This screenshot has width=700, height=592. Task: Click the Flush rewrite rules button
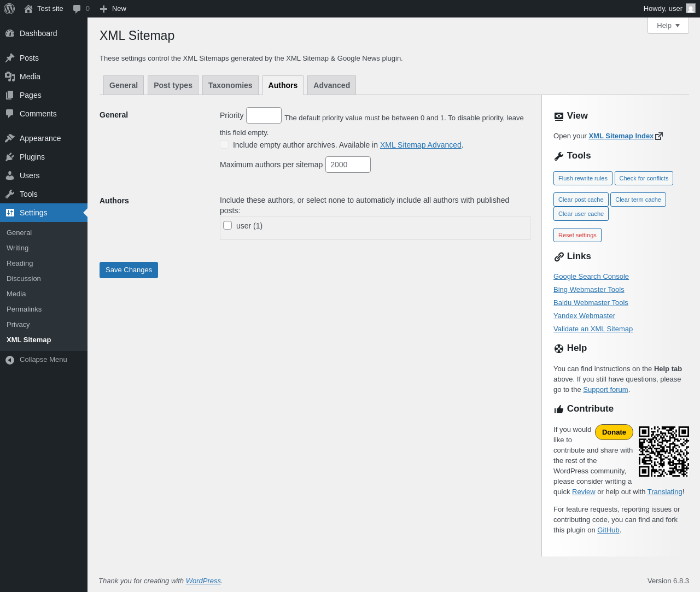[x=582, y=178]
